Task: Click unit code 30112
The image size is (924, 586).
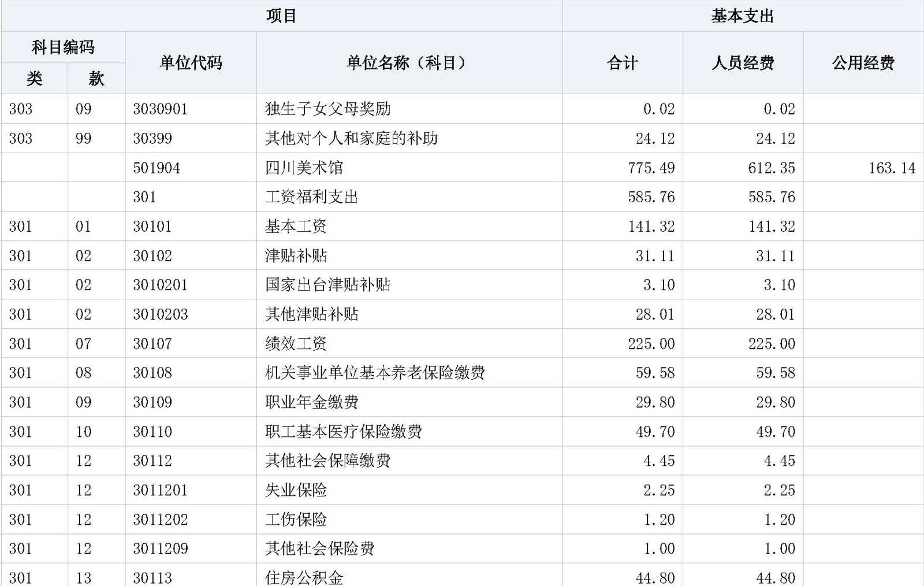Action: tap(152, 461)
